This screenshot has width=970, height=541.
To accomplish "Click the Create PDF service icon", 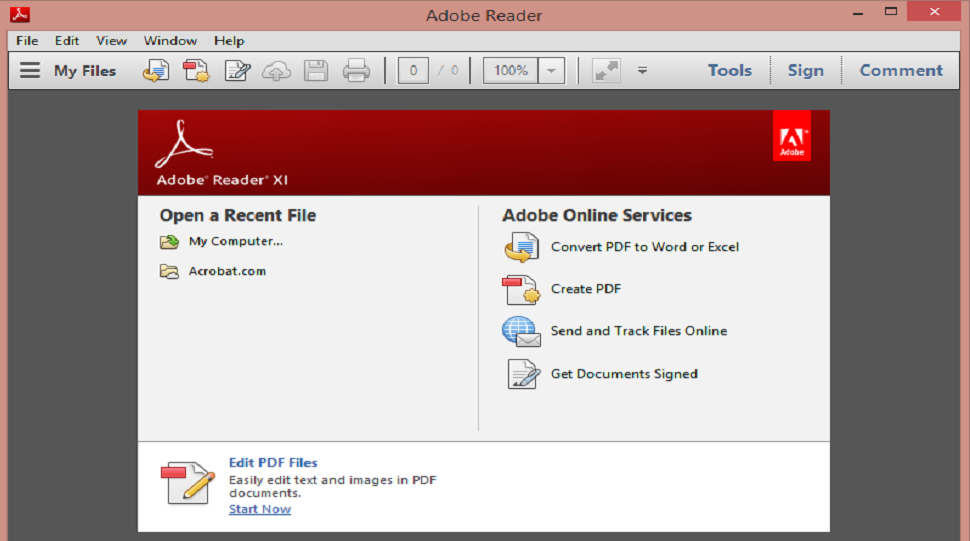I will (521, 289).
